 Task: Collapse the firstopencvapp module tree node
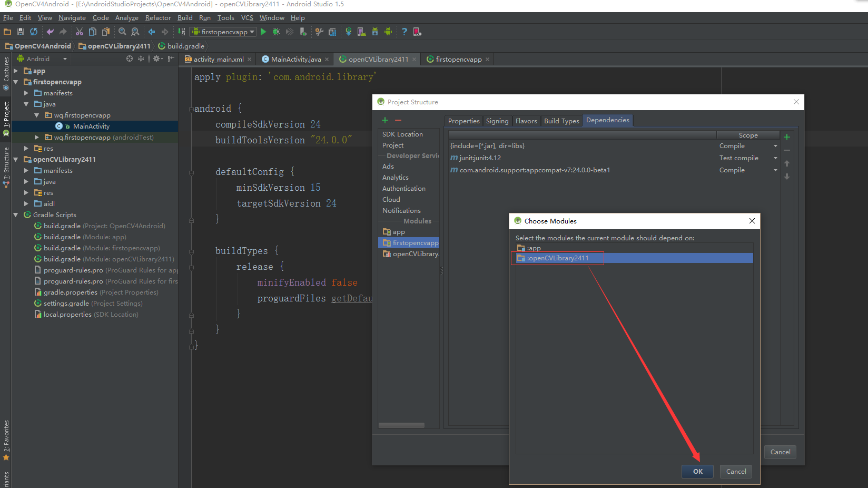pos(16,82)
